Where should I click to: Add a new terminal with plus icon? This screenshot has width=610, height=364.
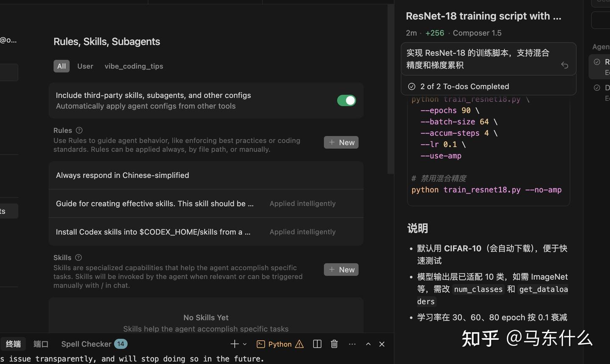(x=234, y=344)
